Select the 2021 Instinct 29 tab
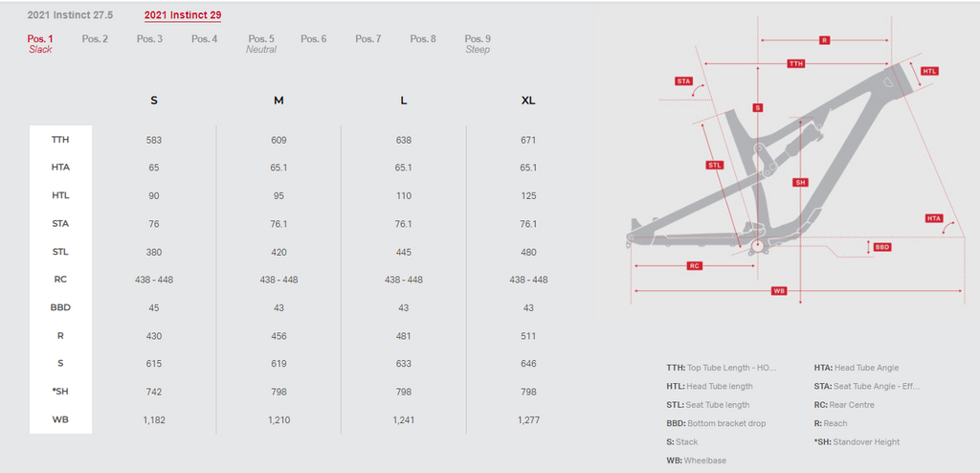 [183, 15]
